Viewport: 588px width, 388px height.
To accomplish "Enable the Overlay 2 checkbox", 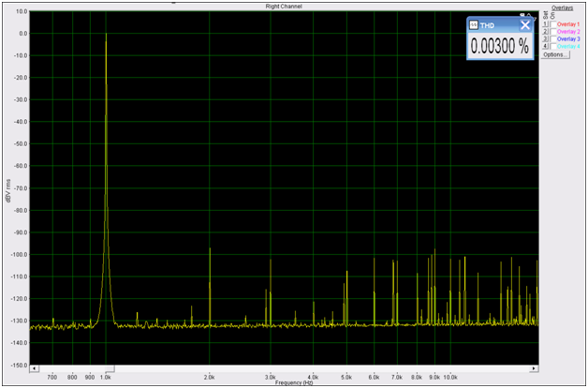I will coord(553,32).
